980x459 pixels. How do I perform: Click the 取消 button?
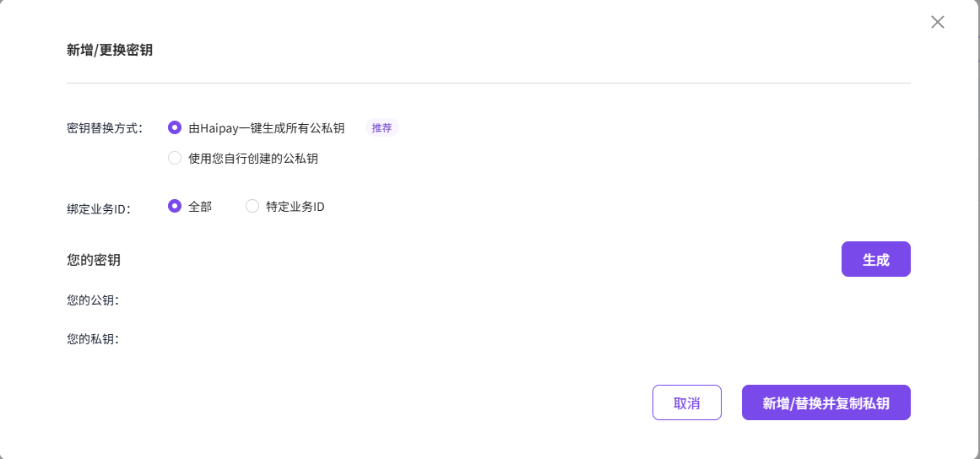pyautogui.click(x=687, y=402)
